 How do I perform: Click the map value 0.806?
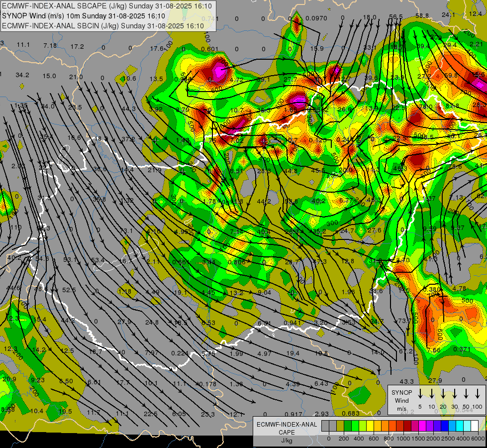tap(237, 262)
